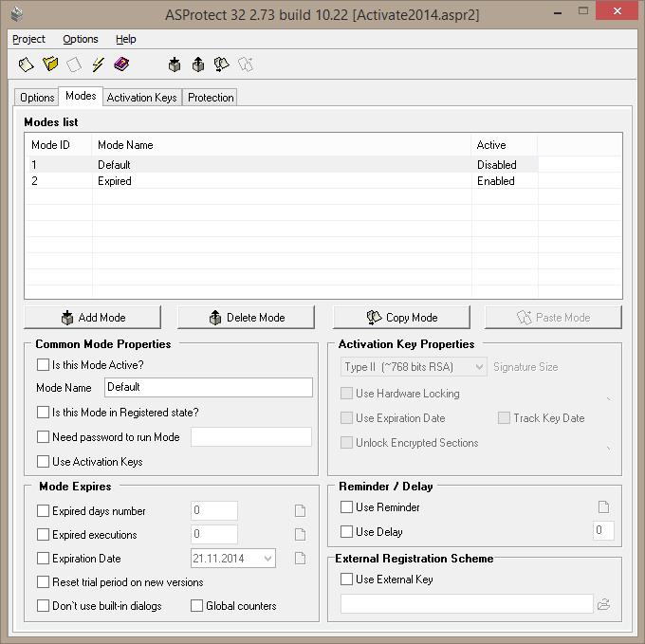Click the Disabled status of Default mode
This screenshot has height=644, width=645.
click(496, 164)
